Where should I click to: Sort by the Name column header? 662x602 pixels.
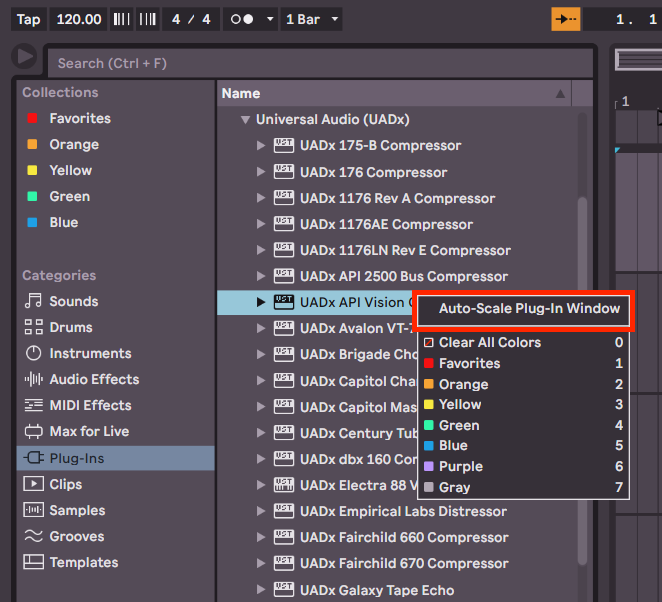coord(394,93)
